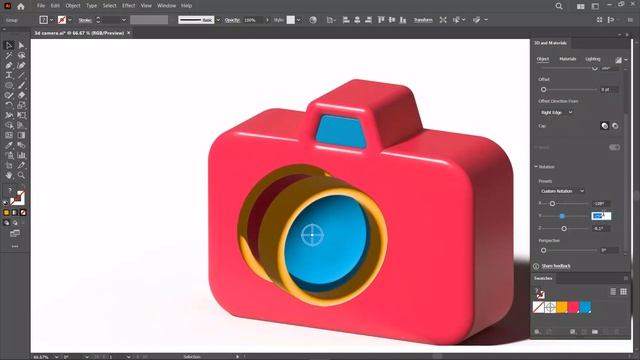
Task: Click the Change Screen Mode icon
Action: coord(15,233)
